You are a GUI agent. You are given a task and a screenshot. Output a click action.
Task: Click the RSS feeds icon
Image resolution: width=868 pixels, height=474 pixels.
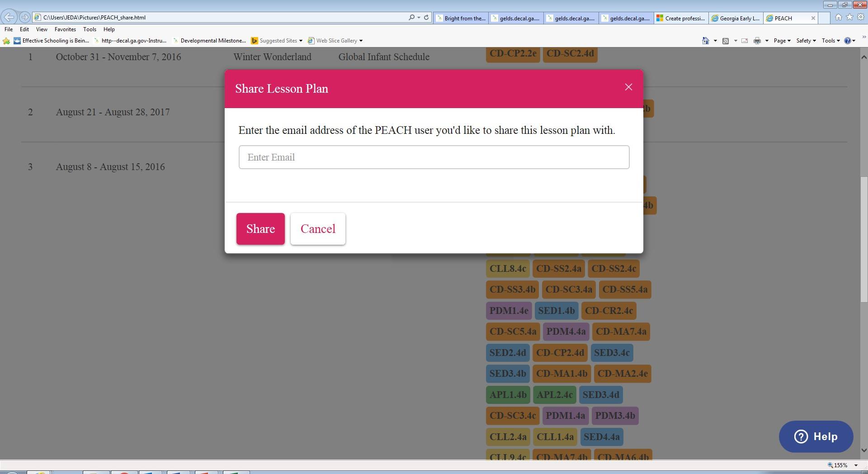[x=726, y=41]
